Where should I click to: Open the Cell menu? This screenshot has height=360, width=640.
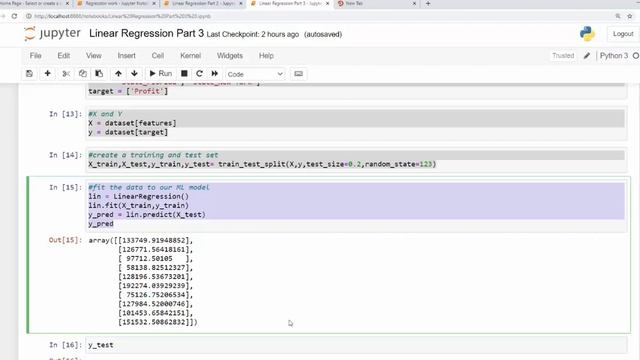158,56
